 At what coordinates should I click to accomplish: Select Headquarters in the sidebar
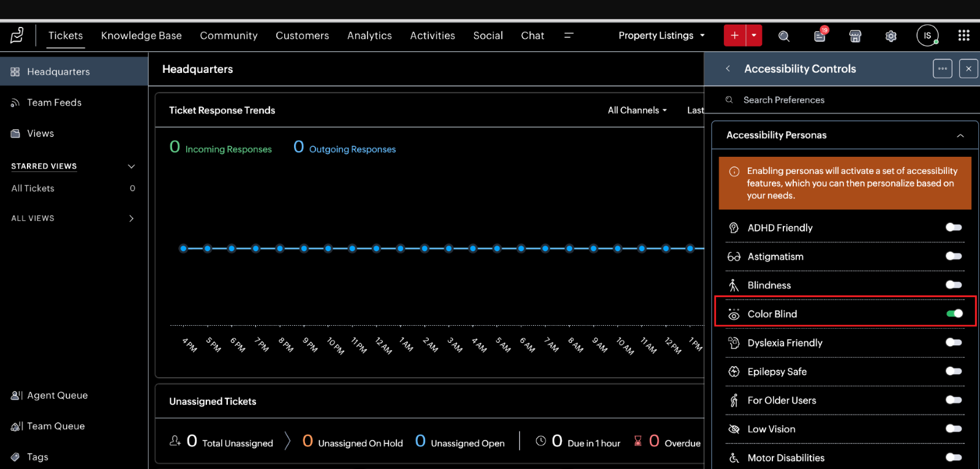coord(74,72)
